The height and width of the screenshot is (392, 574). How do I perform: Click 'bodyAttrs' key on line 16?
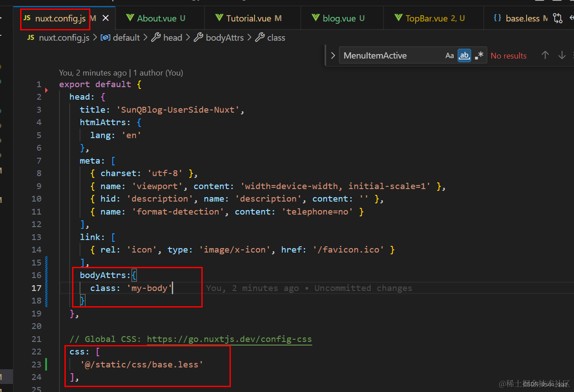tap(103, 275)
